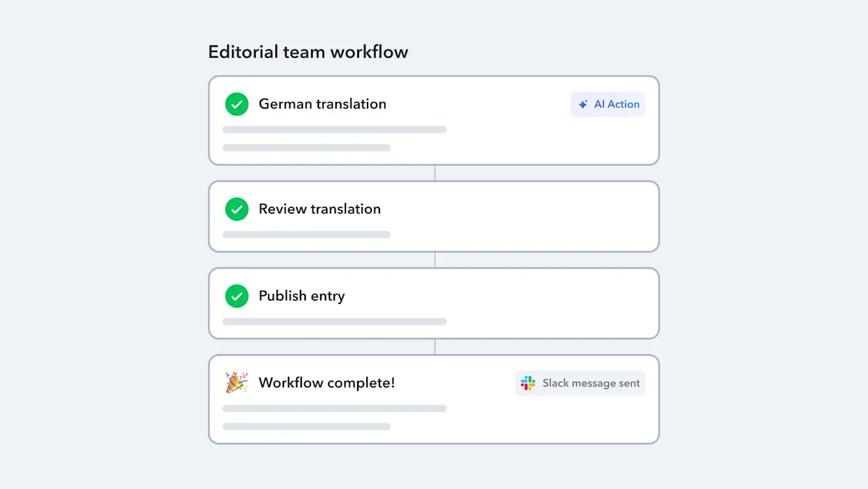This screenshot has height=489, width=868.
Task: Open the Workflow complete! step title
Action: (x=327, y=383)
